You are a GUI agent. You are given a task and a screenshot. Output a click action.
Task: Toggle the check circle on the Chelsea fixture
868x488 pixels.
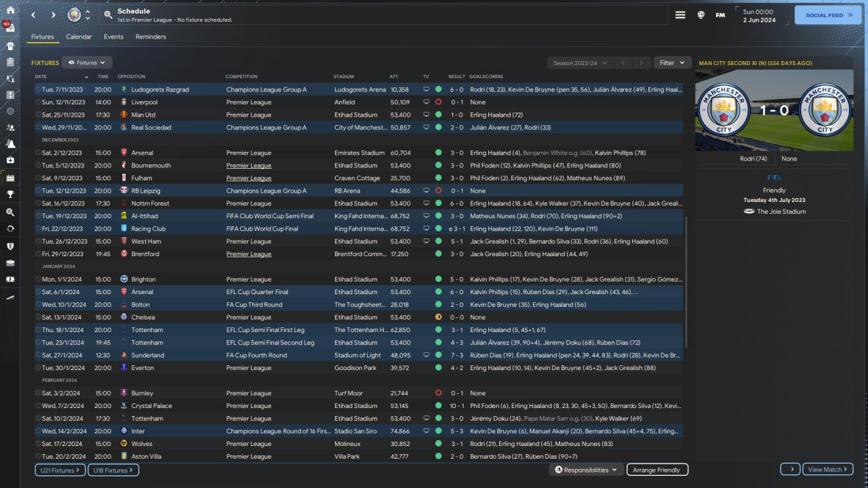pyautogui.click(x=38, y=317)
